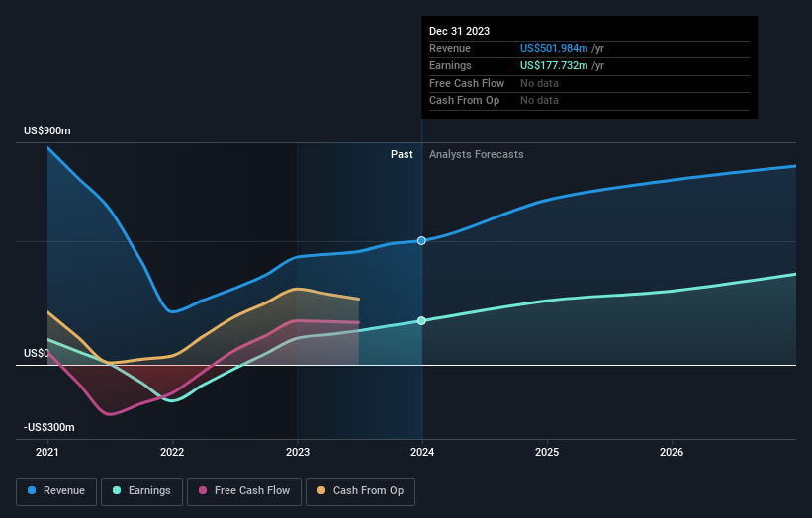Click the Cash From Op tooltip row
This screenshot has width=812, height=518.
(589, 101)
